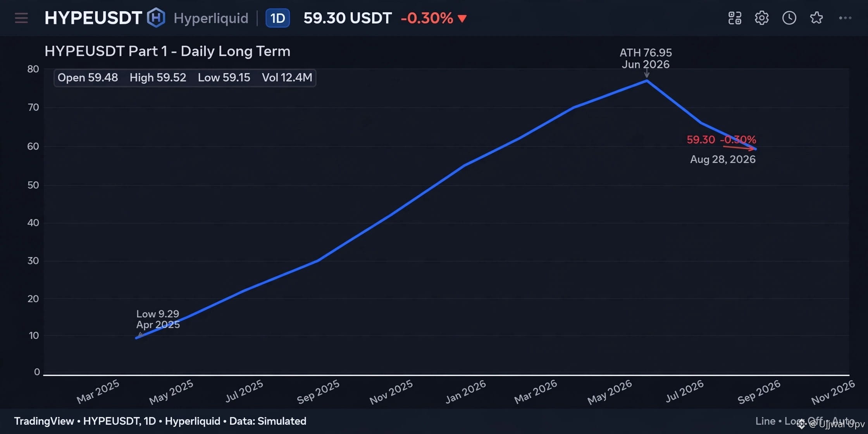Image resolution: width=868 pixels, height=434 pixels.
Task: Click TradingView in the footer
Action: (x=44, y=421)
